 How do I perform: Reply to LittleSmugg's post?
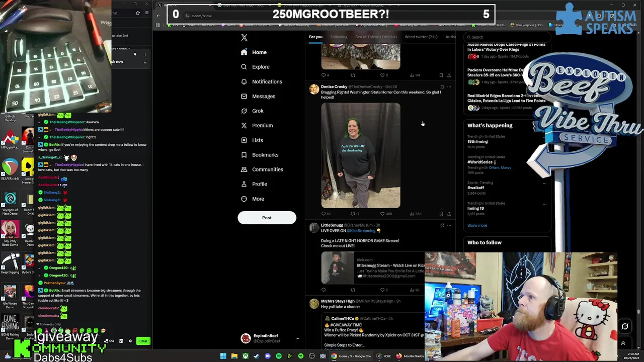click(x=324, y=290)
